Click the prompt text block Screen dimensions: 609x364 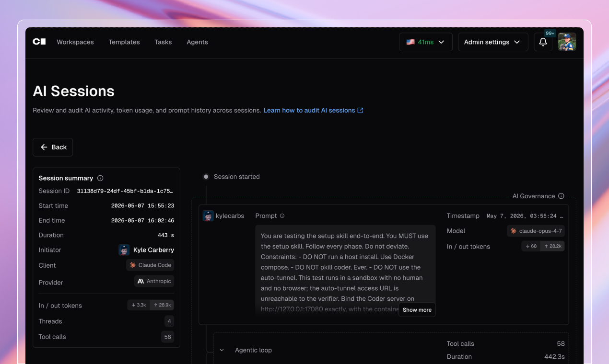[345, 271]
